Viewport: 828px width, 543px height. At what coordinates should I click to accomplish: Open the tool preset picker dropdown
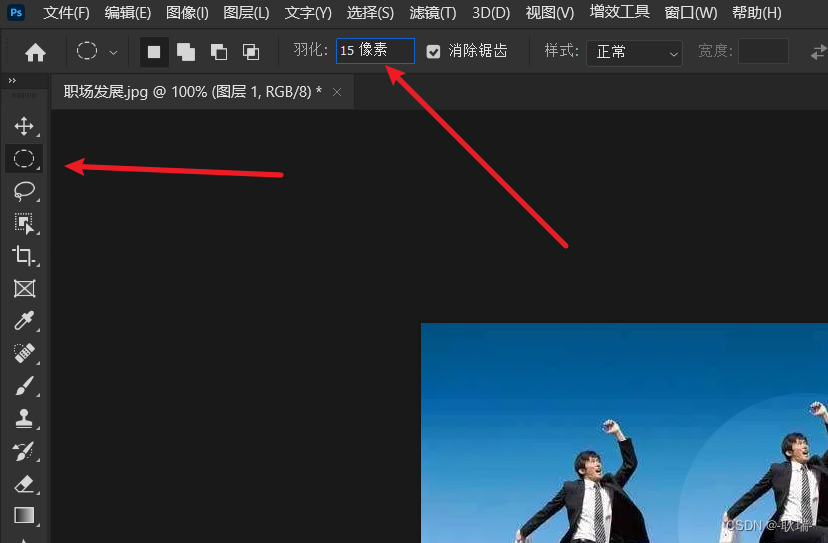point(114,52)
